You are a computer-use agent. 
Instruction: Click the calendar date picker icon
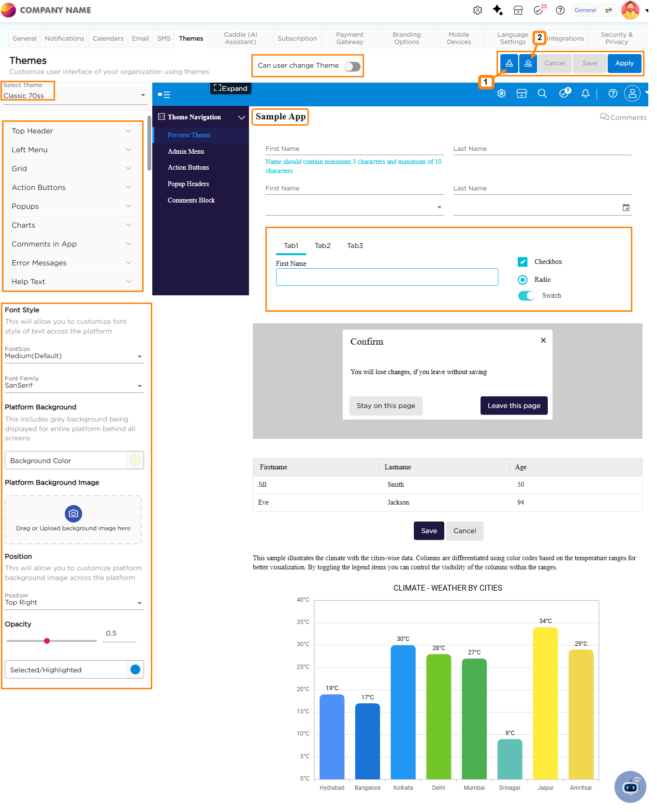click(x=626, y=207)
